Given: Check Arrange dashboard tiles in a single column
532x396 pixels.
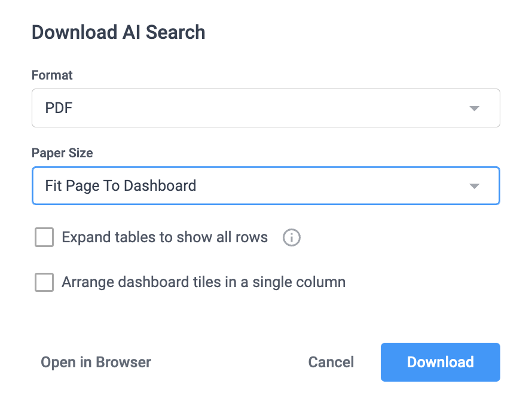Looking at the screenshot, I should coord(44,282).
